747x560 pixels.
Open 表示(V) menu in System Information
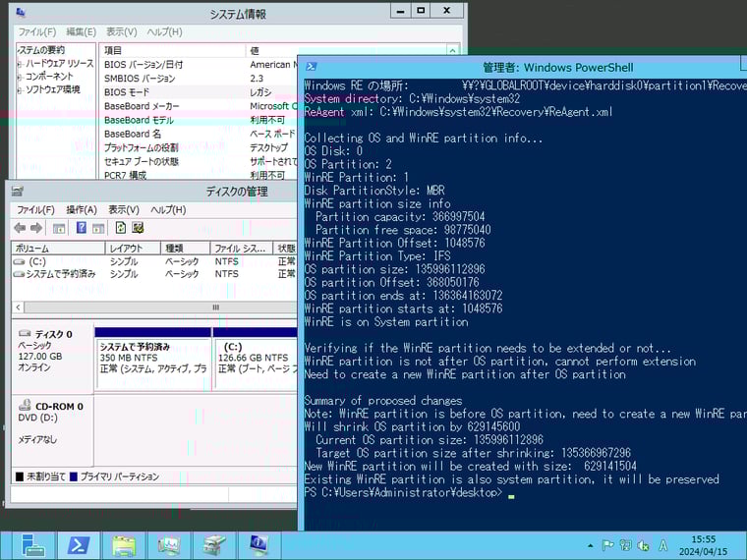122,31
